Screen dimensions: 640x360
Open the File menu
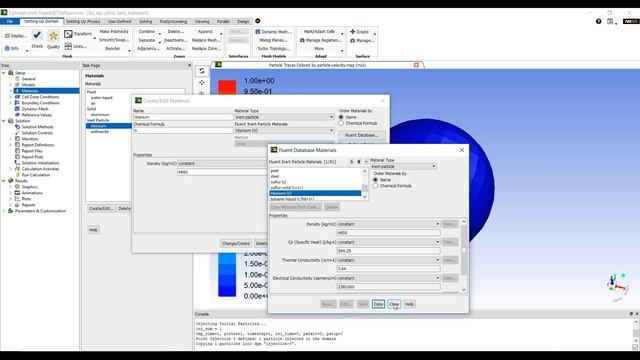[x=10, y=21]
